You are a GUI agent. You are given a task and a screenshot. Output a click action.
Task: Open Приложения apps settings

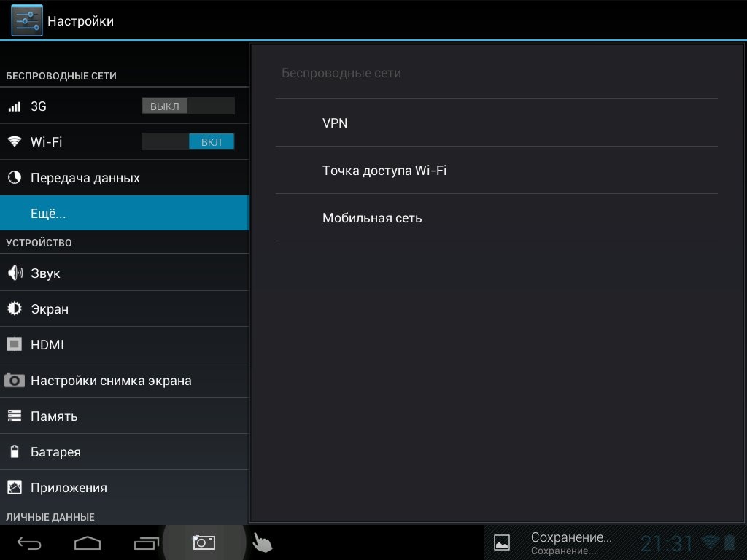[69, 488]
